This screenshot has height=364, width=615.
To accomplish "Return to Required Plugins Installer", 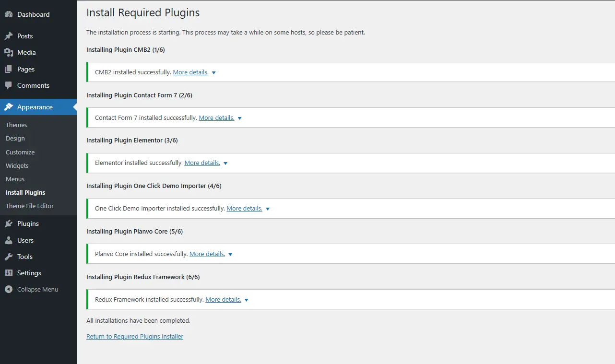I will pyautogui.click(x=135, y=337).
